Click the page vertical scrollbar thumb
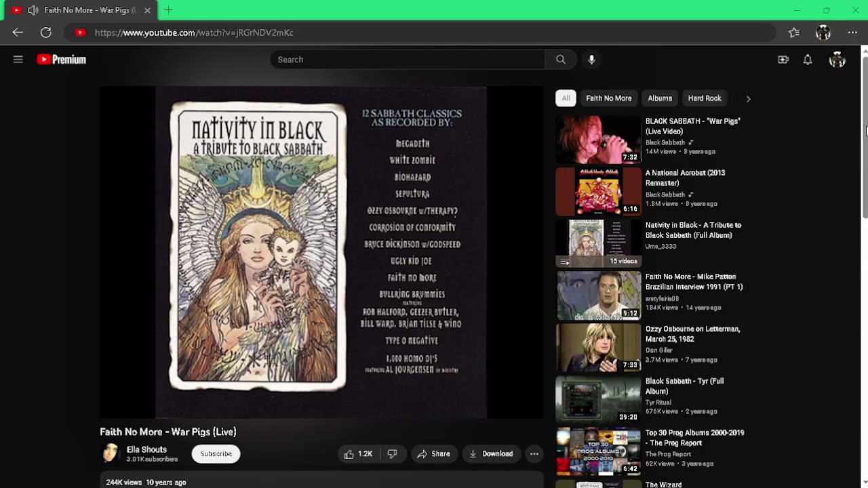This screenshot has height=488, width=868. point(865,138)
